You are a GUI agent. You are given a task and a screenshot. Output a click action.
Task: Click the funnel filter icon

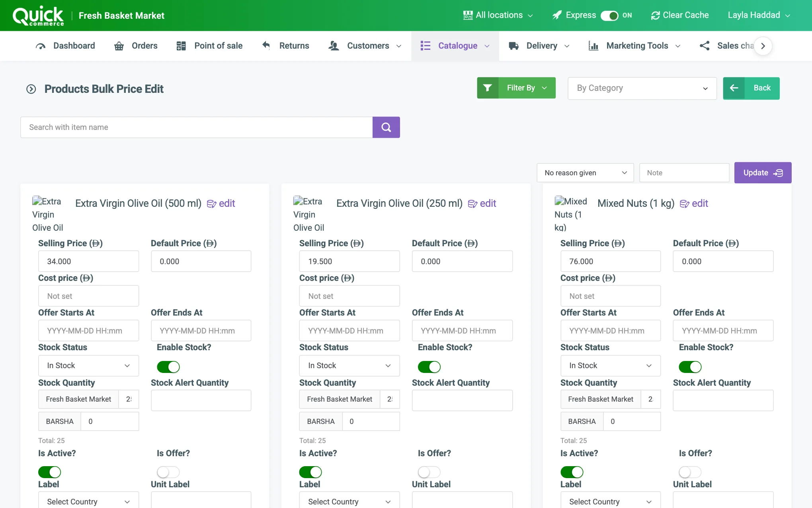488,88
